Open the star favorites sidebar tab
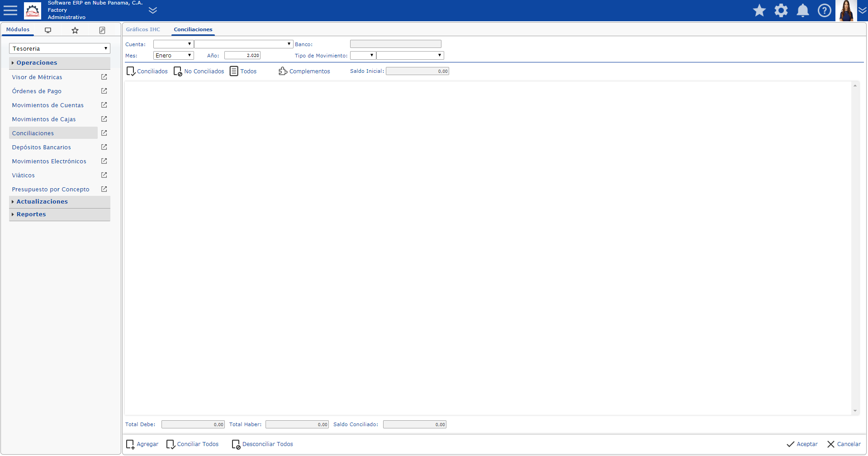 pyautogui.click(x=75, y=30)
